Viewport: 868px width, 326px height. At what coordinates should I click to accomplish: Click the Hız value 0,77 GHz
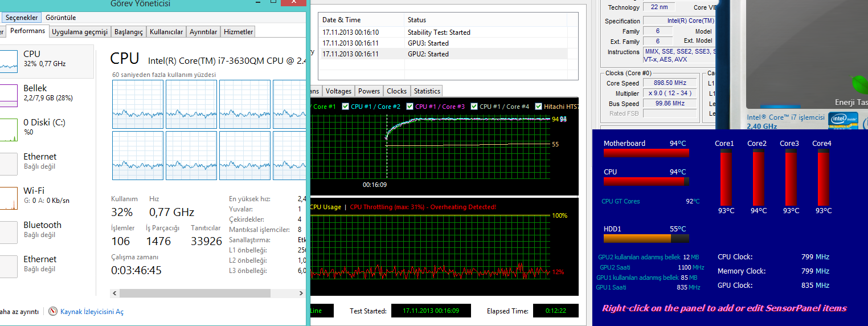pos(171,212)
